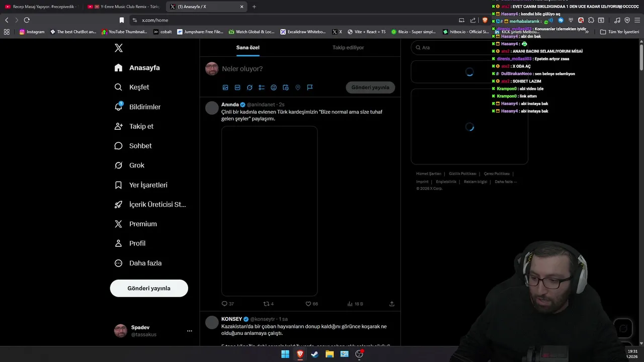Open Reklam bilgisi footer link
The height and width of the screenshot is (362, 644).
(475, 182)
